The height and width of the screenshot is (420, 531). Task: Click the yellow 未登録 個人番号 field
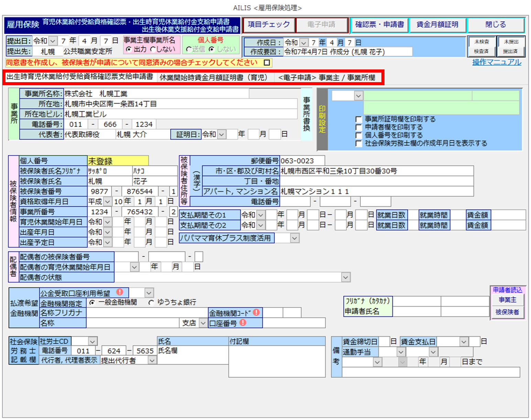(118, 161)
